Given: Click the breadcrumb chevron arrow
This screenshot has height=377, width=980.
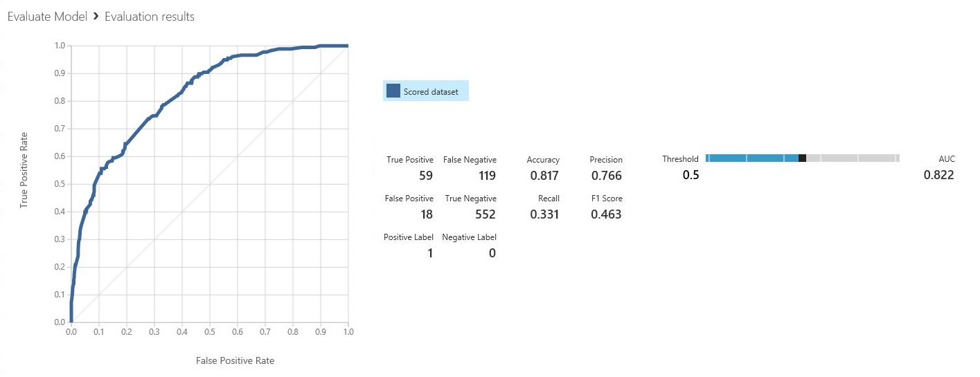Looking at the screenshot, I should pyautogui.click(x=96, y=17).
